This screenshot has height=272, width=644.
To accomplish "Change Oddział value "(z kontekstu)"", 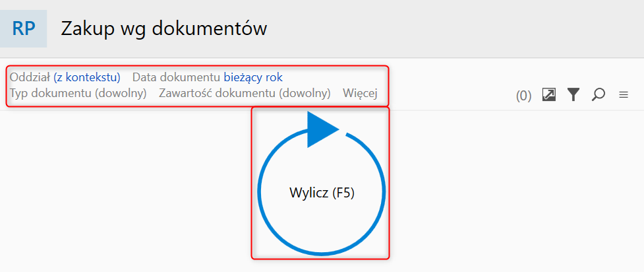I will (x=87, y=77).
